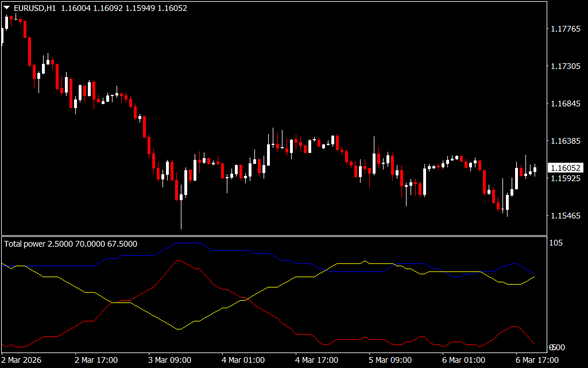Image resolution: width=588 pixels, height=368 pixels.
Task: Select the 1.16385 price scale mark
Action: 564,141
